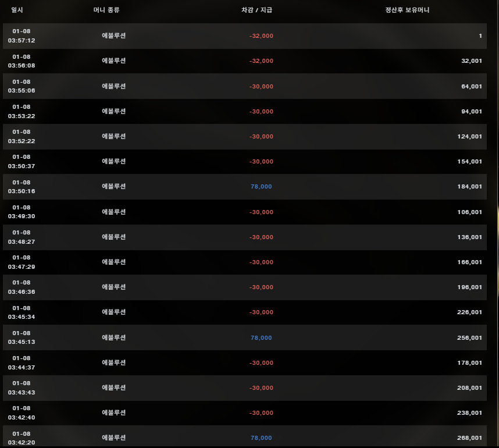Click the blue 78,000 amount at 03:45:13
Screen dimensions: 499x448
click(261, 338)
